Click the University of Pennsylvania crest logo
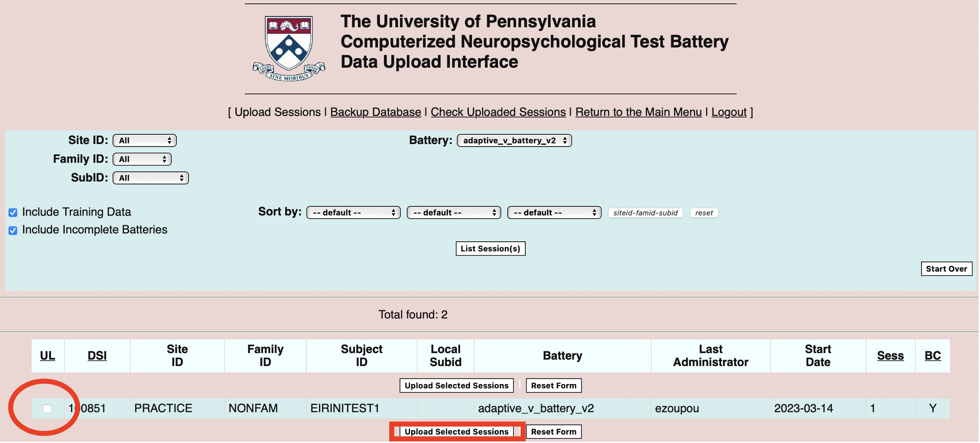980x443 pixels. (x=289, y=48)
